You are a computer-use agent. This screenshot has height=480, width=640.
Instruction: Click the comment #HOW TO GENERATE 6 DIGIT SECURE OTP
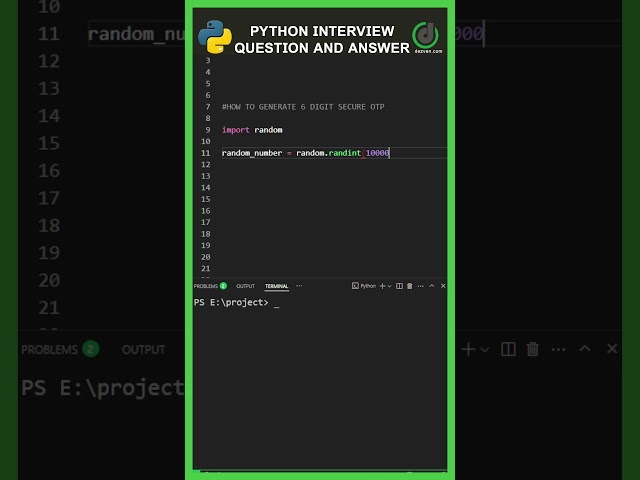(x=303, y=107)
